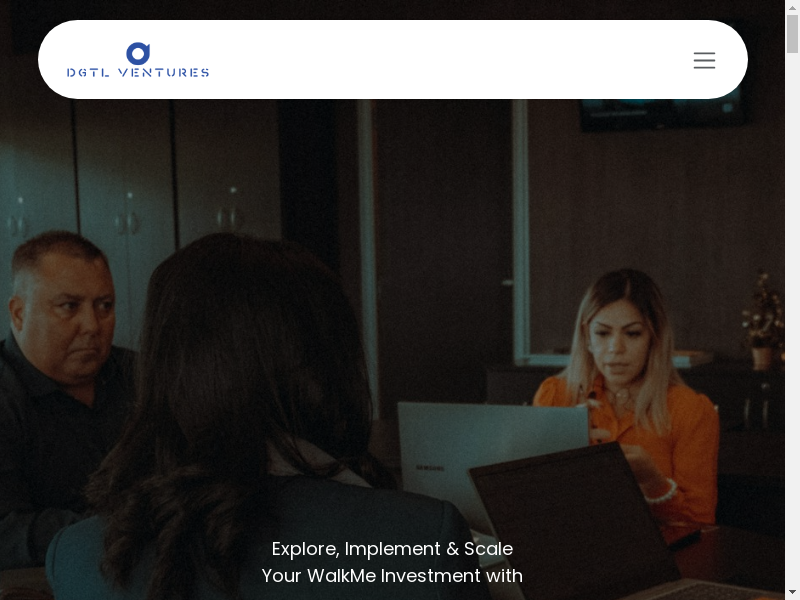The width and height of the screenshot is (800, 600).
Task: Click the DGTL VENTURES logo text
Action: 138,73
